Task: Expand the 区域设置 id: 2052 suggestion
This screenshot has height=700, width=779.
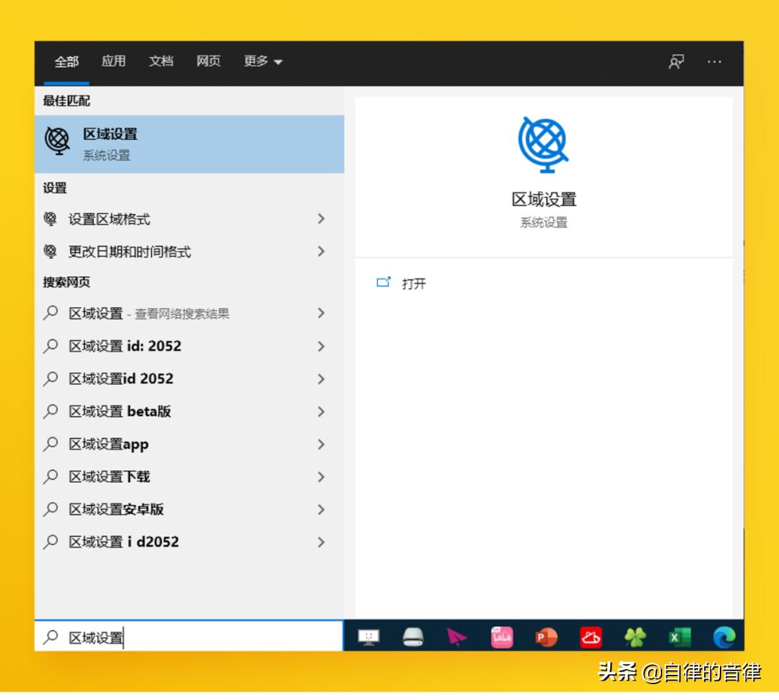Action: (x=320, y=346)
